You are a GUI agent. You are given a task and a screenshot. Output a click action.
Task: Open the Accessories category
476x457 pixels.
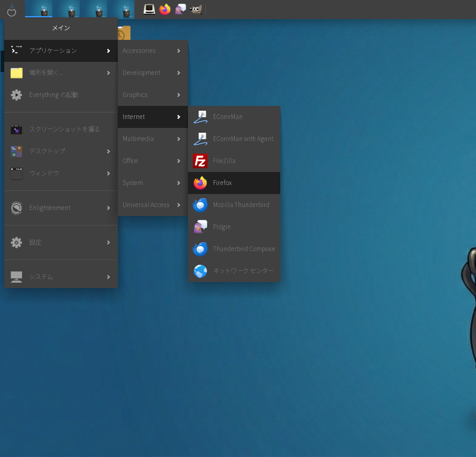[x=153, y=51]
